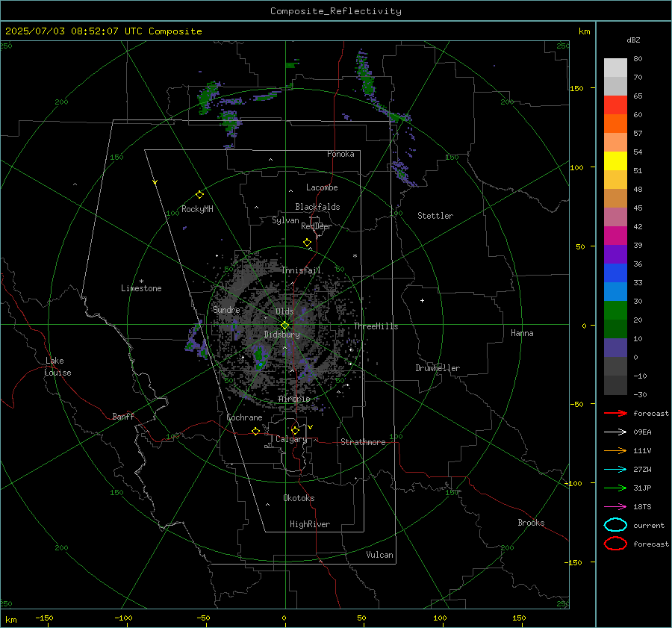Click the yellow diamond marker below RedDeer

coord(308,243)
